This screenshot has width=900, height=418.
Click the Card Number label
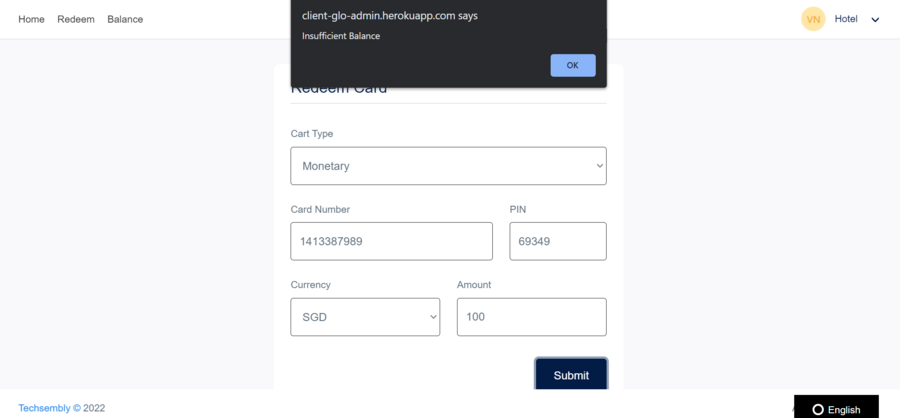320,210
